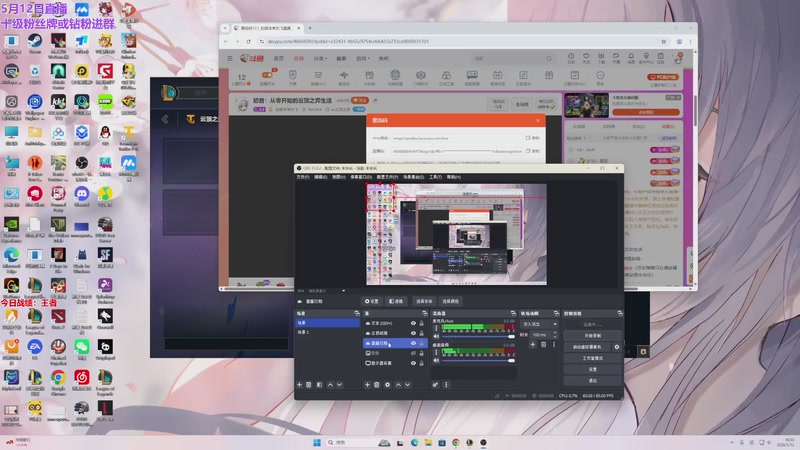
Task: Open the QQ penguin desktop icon
Action: (x=105, y=135)
